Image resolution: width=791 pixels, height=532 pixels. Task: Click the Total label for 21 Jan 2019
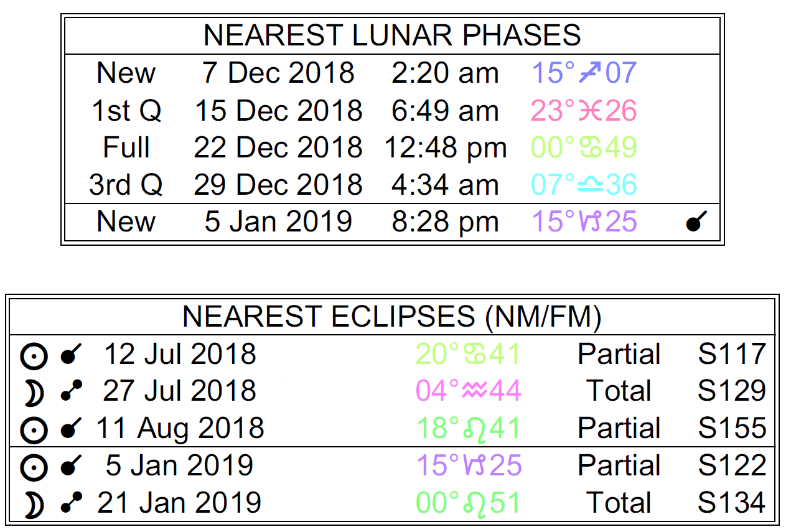coord(619,503)
